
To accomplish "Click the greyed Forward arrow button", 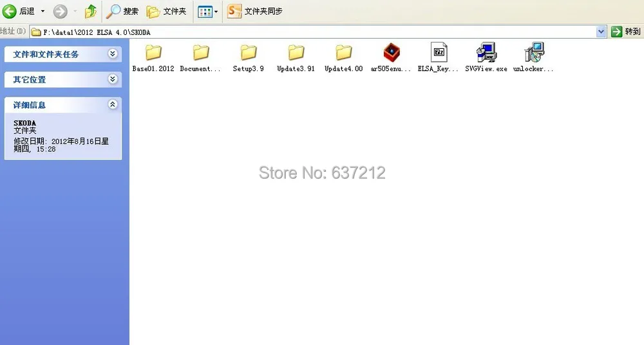I will coord(60,12).
